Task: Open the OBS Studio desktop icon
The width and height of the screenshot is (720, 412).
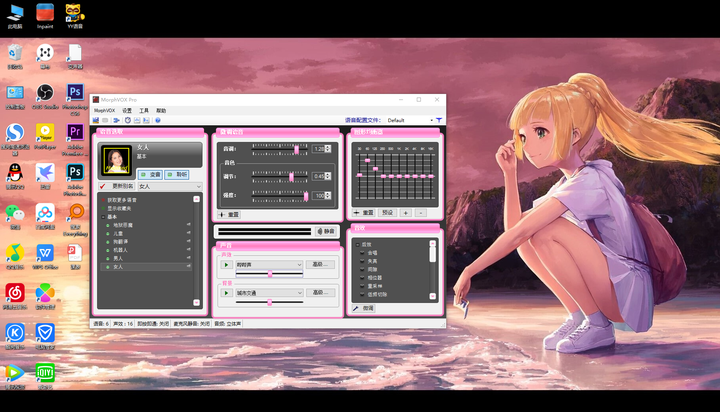Action: [45, 96]
